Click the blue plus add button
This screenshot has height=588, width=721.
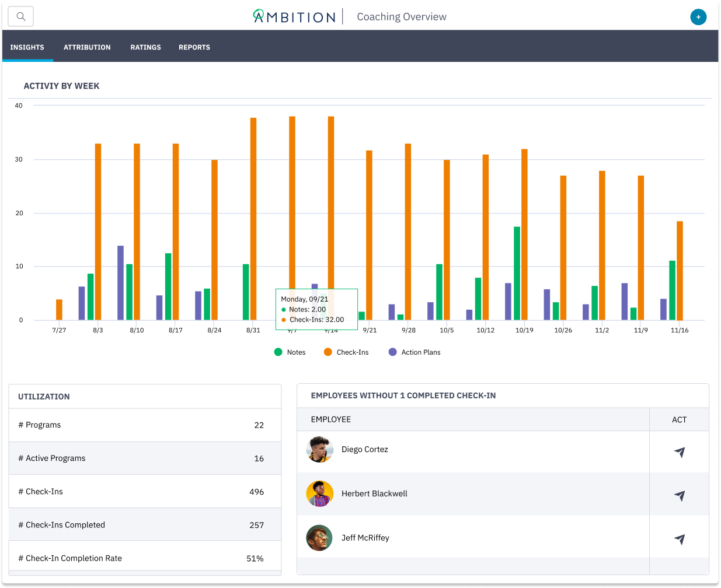698,17
